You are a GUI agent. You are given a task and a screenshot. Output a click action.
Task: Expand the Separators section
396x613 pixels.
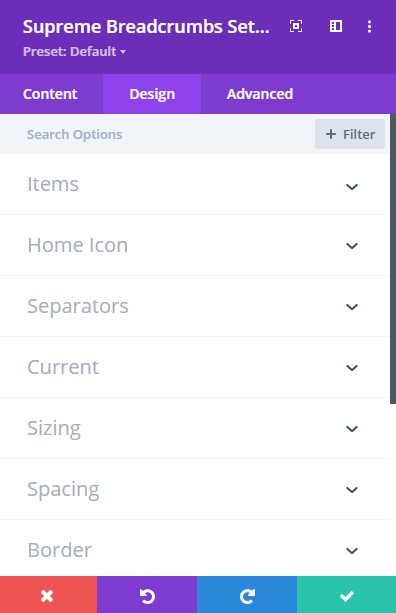click(195, 306)
